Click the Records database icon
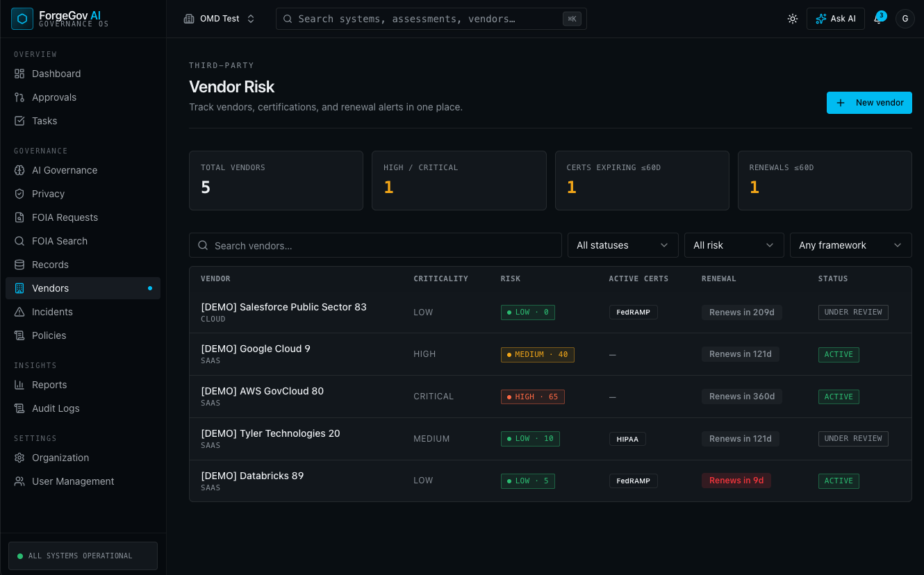 [19, 265]
